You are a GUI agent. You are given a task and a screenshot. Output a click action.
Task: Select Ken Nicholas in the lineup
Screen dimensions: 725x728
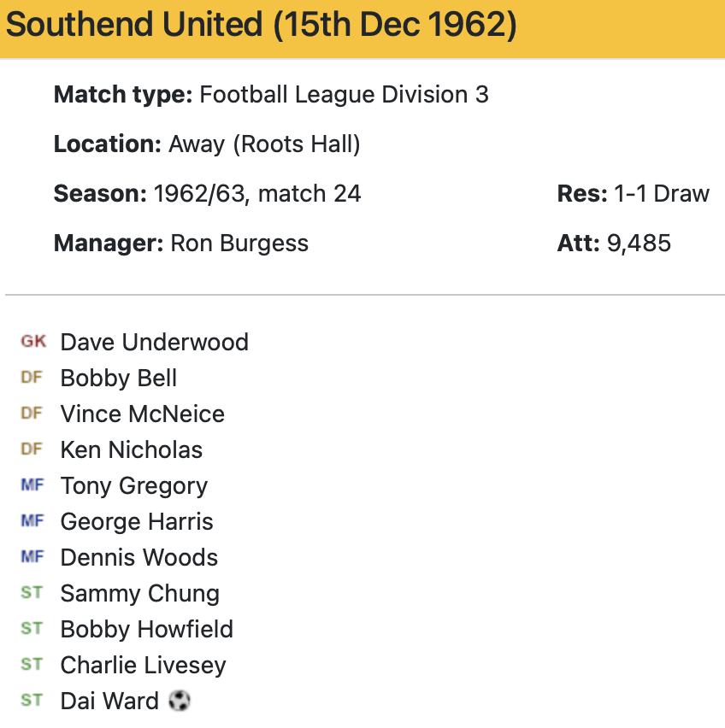pos(131,450)
